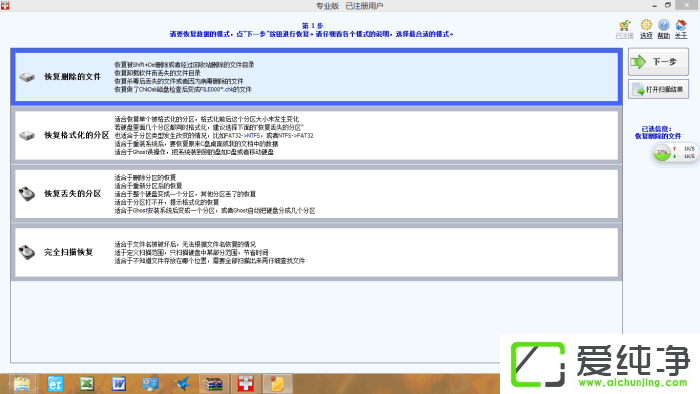Open the 选项 options gear icon
This screenshot has height=394, width=700.
646,29
